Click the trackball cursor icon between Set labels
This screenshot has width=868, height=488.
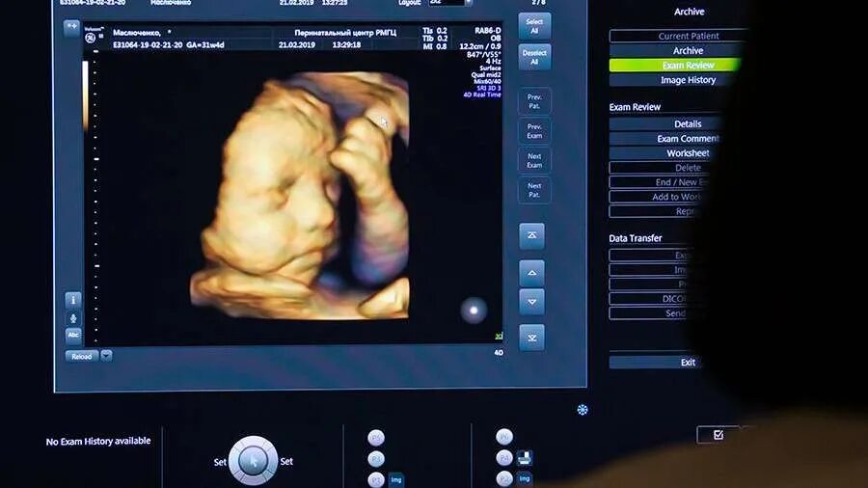[x=253, y=460]
